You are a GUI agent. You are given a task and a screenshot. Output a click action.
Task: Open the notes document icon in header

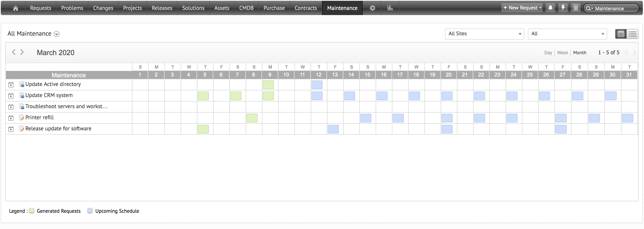tap(575, 8)
